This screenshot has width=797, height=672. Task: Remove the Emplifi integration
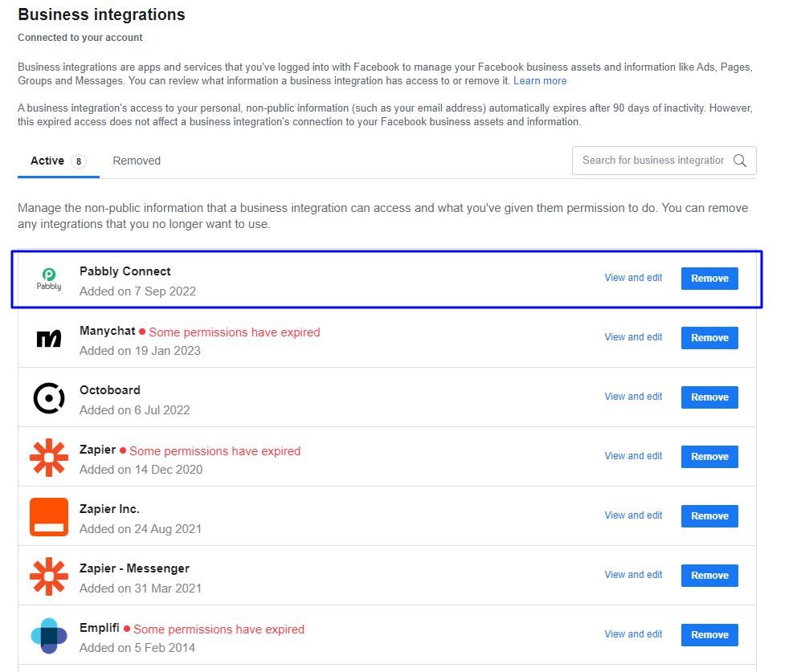coord(709,635)
